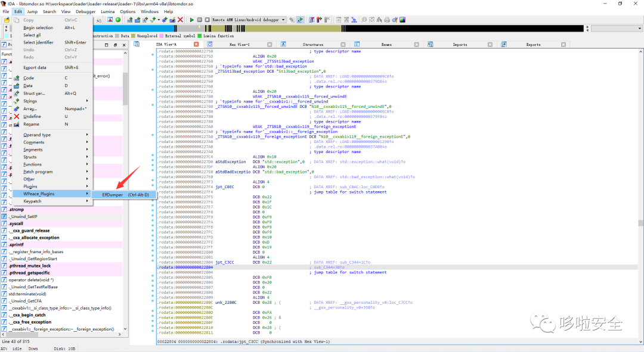Click the blue star toolbar icon
This screenshot has width=644, height=352.
coord(165,20)
